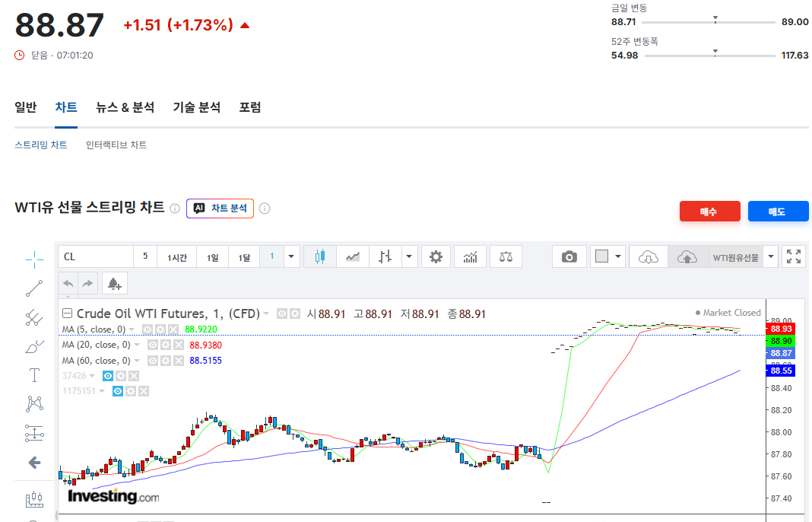This screenshot has width=812, height=522.
Task: Redo the last chart action
Action: (87, 284)
